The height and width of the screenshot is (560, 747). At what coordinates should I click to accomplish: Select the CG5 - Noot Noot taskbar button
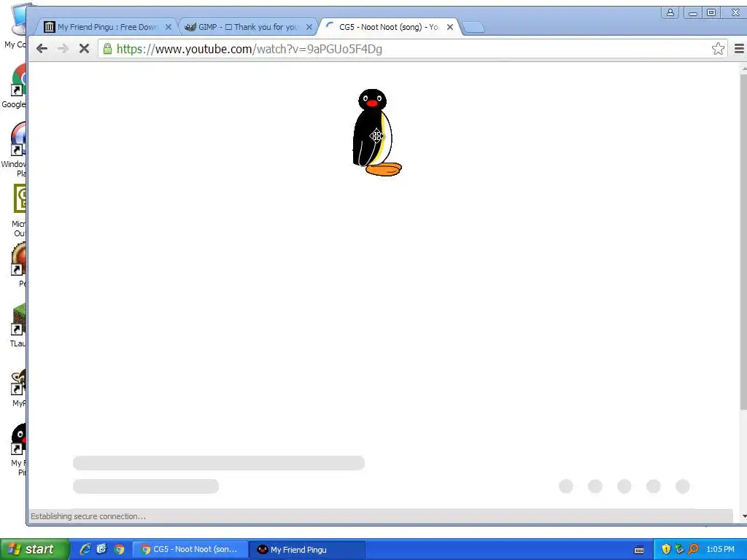click(x=190, y=549)
